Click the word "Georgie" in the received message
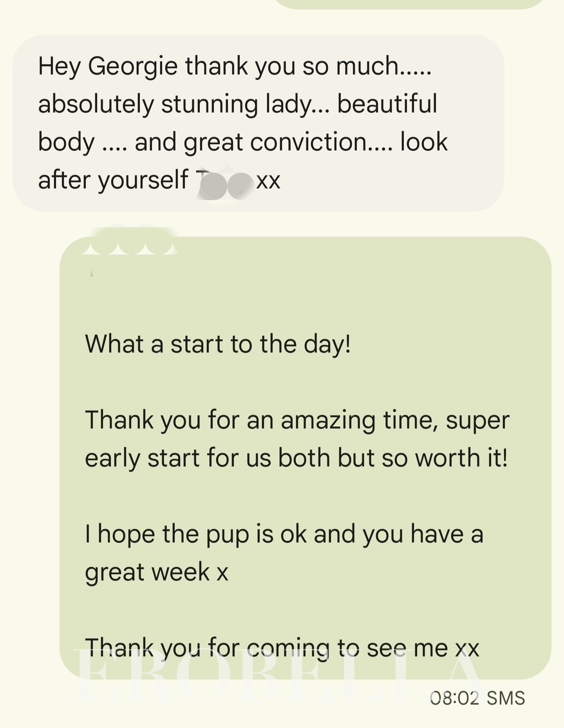Image resolution: width=564 pixels, height=728 pixels. 132,66
